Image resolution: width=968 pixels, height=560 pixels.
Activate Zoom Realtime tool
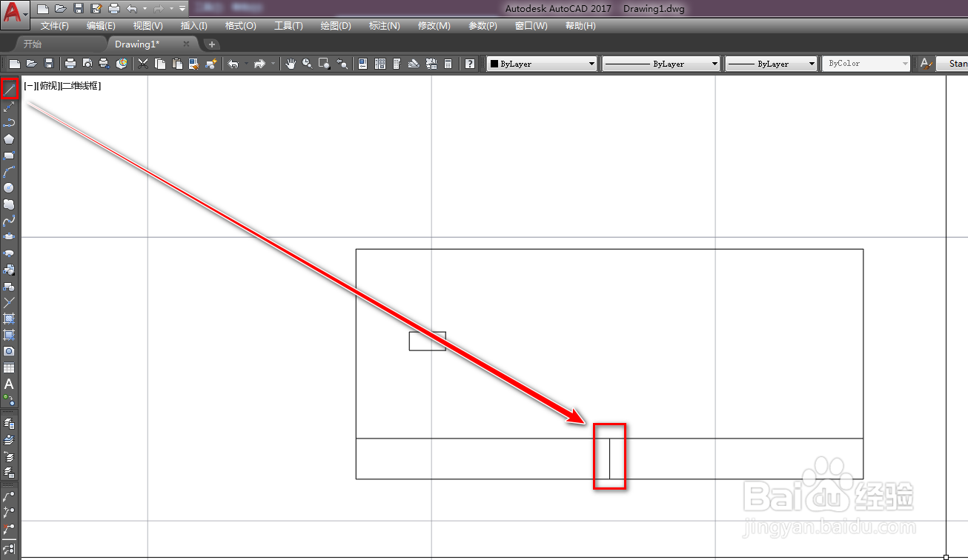click(307, 64)
